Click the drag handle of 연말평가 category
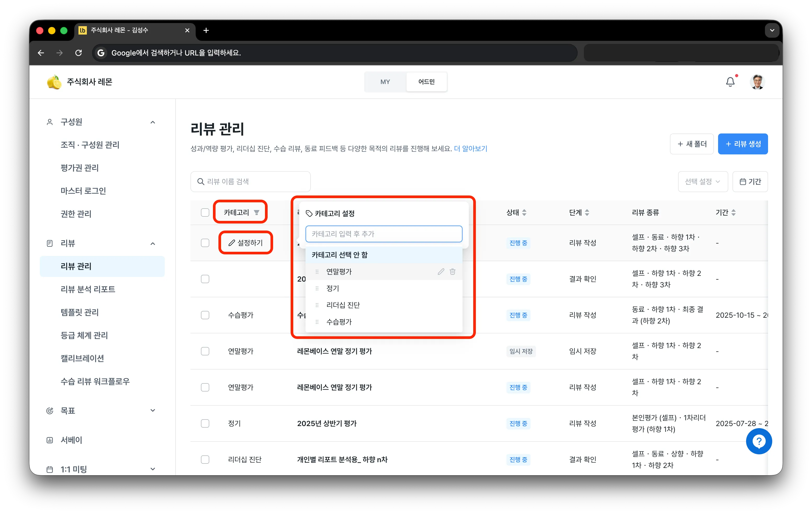 pos(317,271)
